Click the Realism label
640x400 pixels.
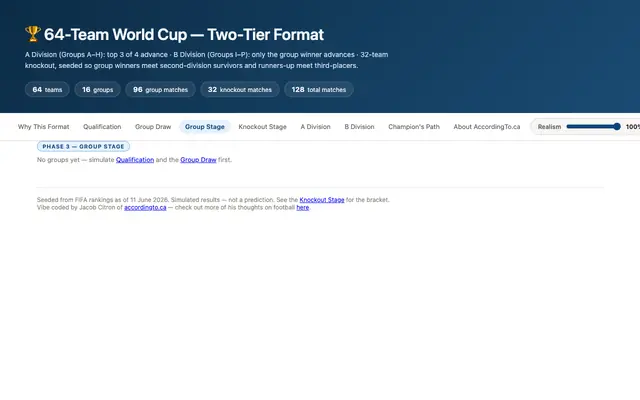coord(549,127)
